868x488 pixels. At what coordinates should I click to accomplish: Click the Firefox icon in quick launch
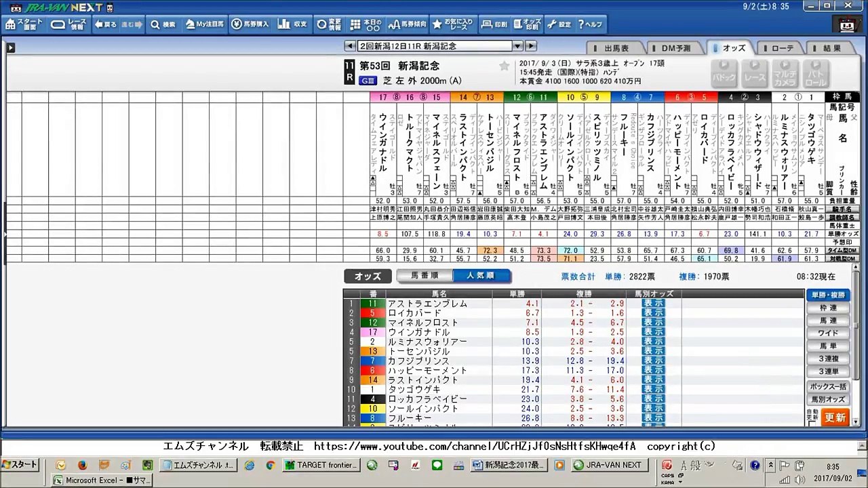pyautogui.click(x=83, y=465)
